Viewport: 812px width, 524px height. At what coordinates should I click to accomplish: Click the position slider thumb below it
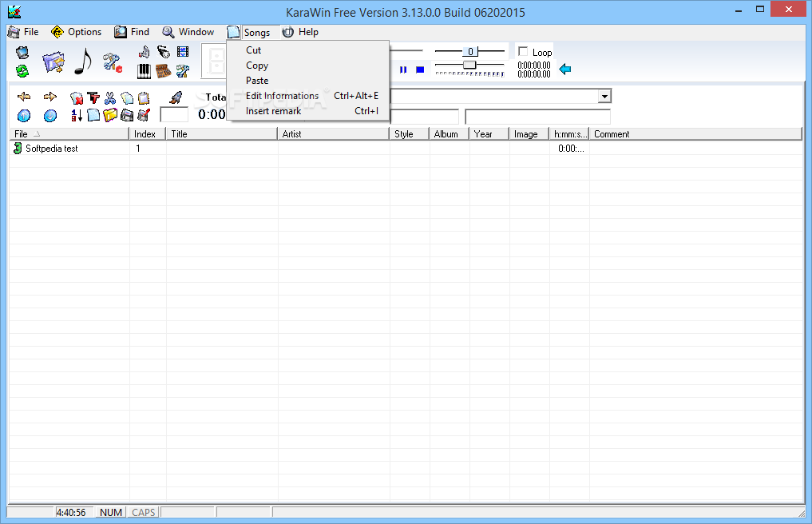click(469, 65)
